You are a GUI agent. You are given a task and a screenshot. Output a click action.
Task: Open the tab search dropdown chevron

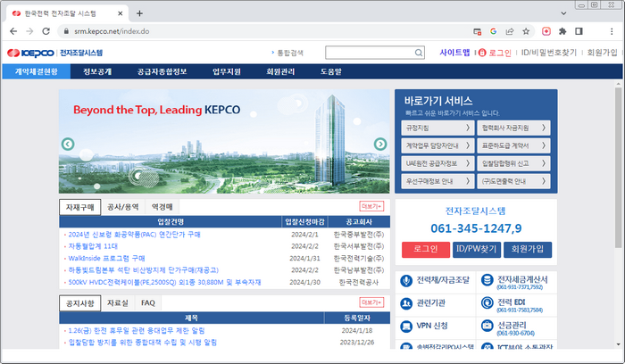563,13
